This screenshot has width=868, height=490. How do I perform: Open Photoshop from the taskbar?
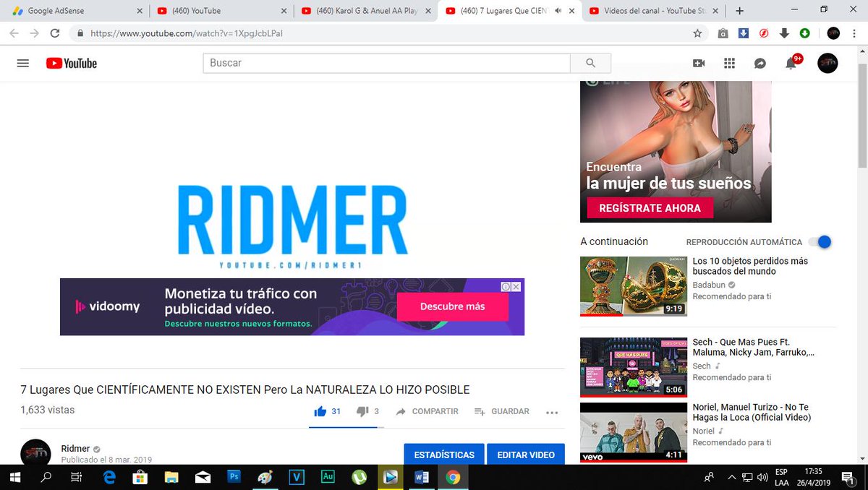point(234,477)
